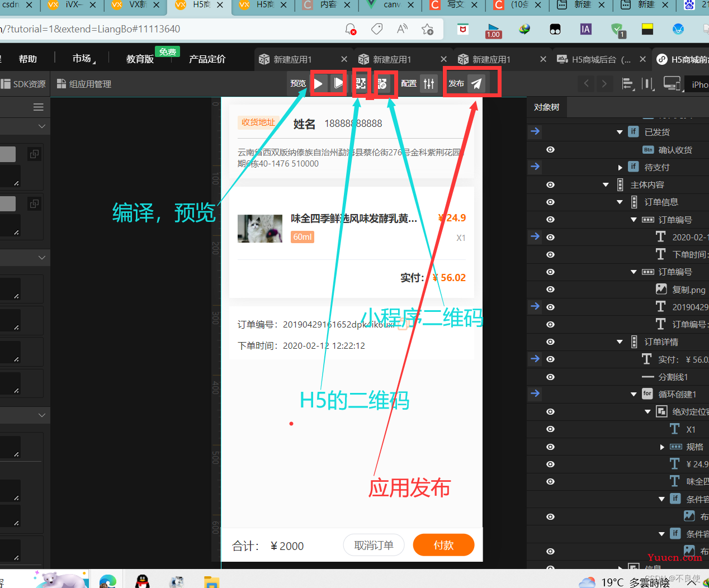This screenshot has width=709, height=588.
Task: Click the browser price-tag shopping icon
Action: tap(377, 29)
